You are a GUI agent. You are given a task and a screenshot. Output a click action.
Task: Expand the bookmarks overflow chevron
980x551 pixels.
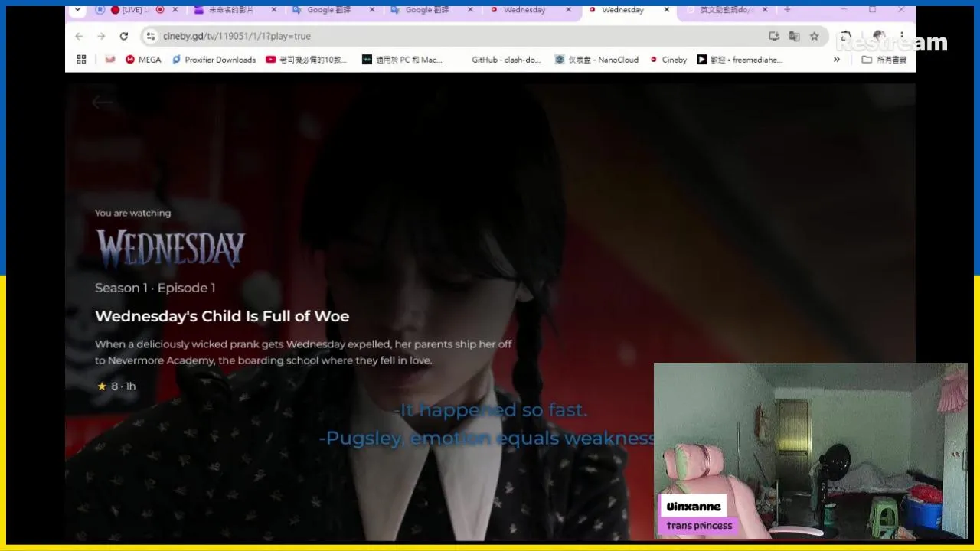(837, 60)
